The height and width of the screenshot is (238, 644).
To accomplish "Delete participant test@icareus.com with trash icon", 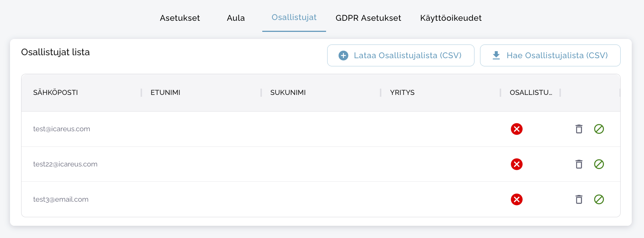I will [x=579, y=129].
